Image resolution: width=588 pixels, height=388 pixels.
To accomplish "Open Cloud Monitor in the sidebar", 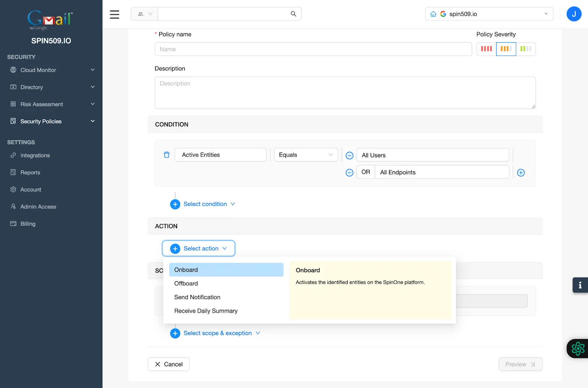I will click(38, 70).
